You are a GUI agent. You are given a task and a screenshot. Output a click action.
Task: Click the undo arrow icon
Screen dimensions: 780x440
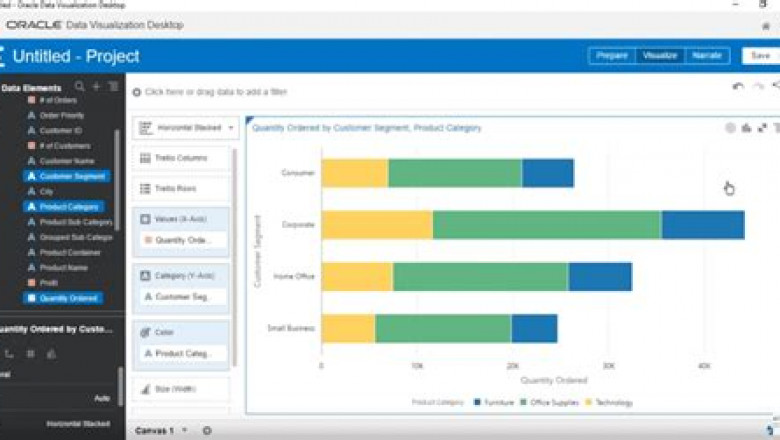(x=738, y=87)
